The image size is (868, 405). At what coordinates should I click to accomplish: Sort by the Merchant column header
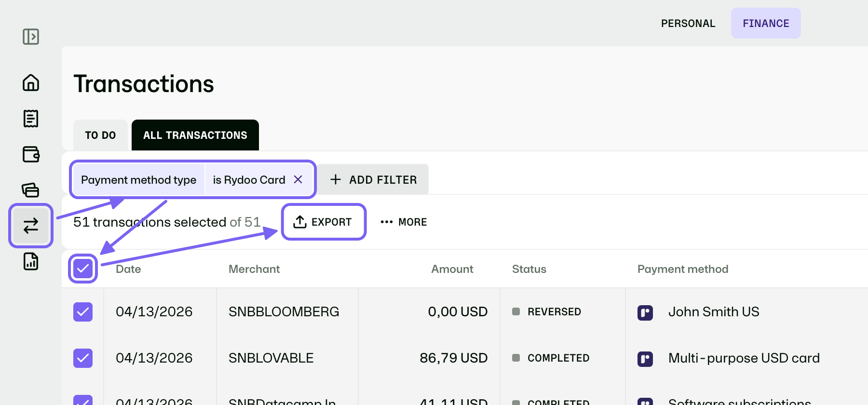[254, 269]
